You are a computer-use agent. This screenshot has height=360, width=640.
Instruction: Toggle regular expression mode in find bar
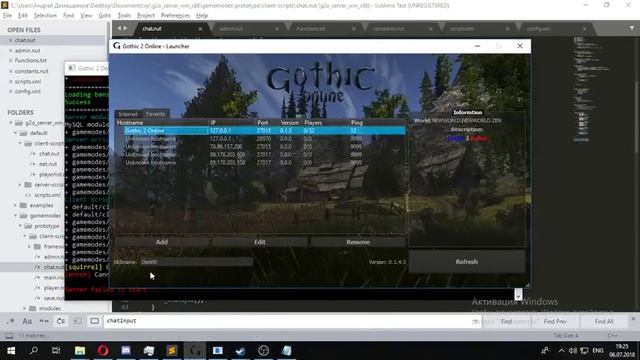point(10,321)
